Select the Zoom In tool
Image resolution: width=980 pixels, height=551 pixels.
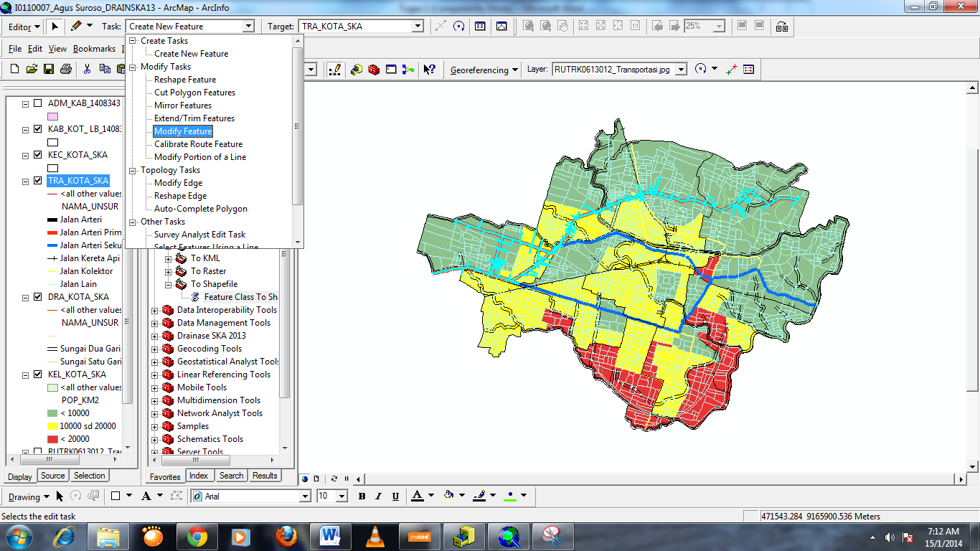[x=527, y=26]
